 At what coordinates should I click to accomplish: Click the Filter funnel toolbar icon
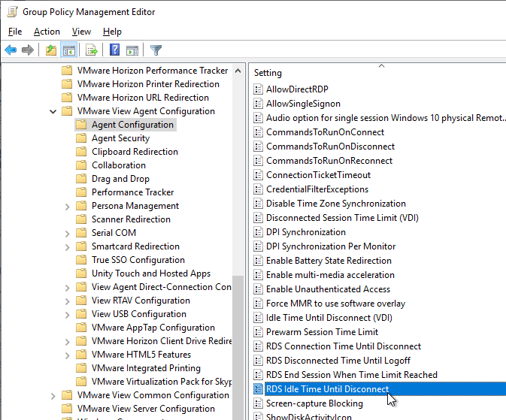click(156, 50)
